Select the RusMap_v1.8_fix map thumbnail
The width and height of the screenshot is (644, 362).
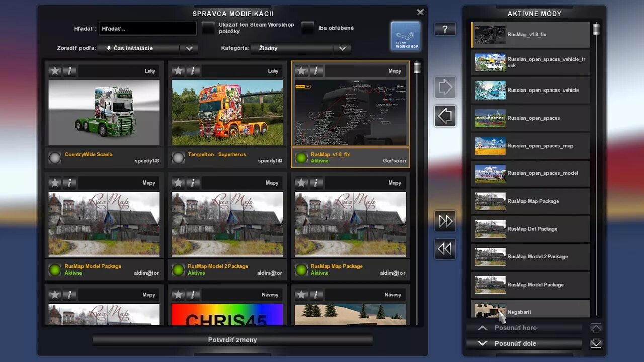(x=350, y=113)
